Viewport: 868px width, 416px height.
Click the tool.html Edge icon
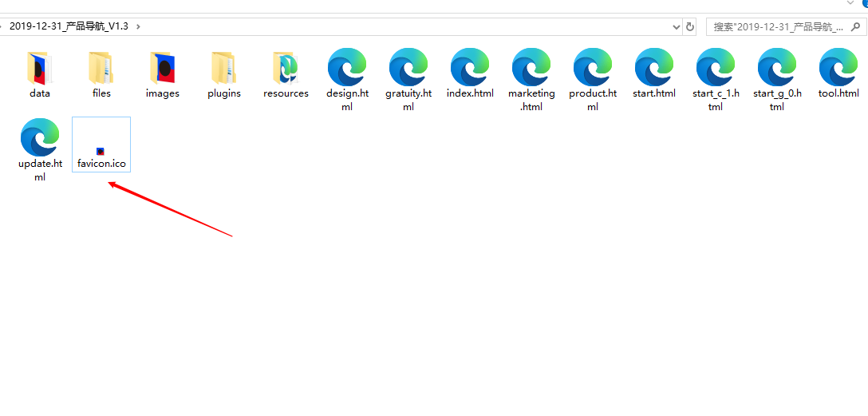[838, 67]
